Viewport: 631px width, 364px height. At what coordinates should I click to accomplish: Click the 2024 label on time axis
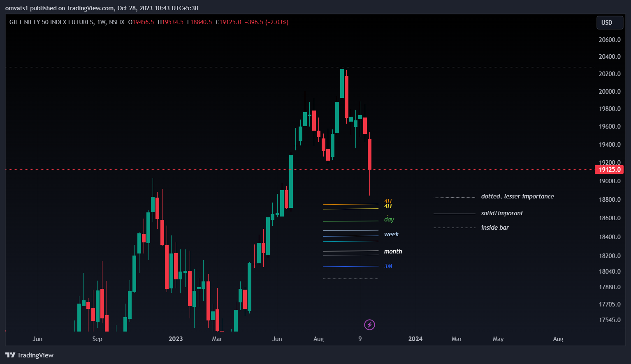click(415, 339)
